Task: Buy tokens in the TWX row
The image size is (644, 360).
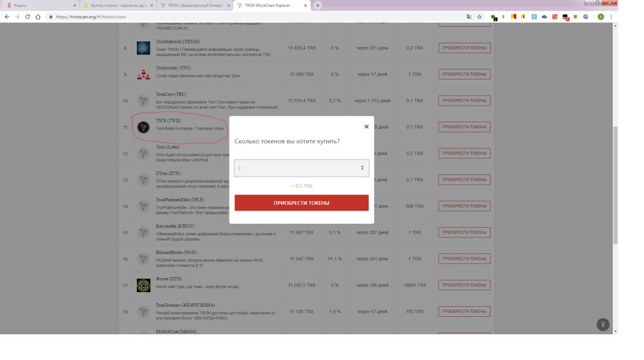Action: (x=464, y=127)
